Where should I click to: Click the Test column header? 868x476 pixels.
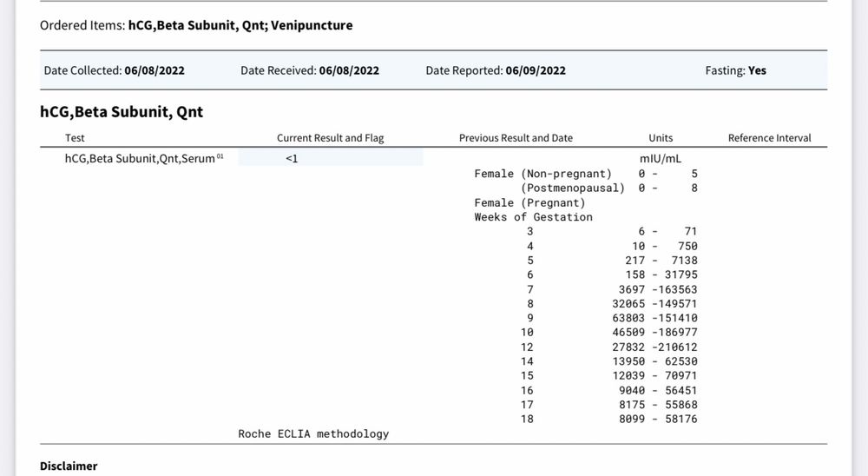coord(75,138)
